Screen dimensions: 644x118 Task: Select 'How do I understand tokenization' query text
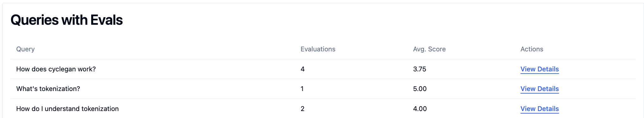click(x=67, y=109)
